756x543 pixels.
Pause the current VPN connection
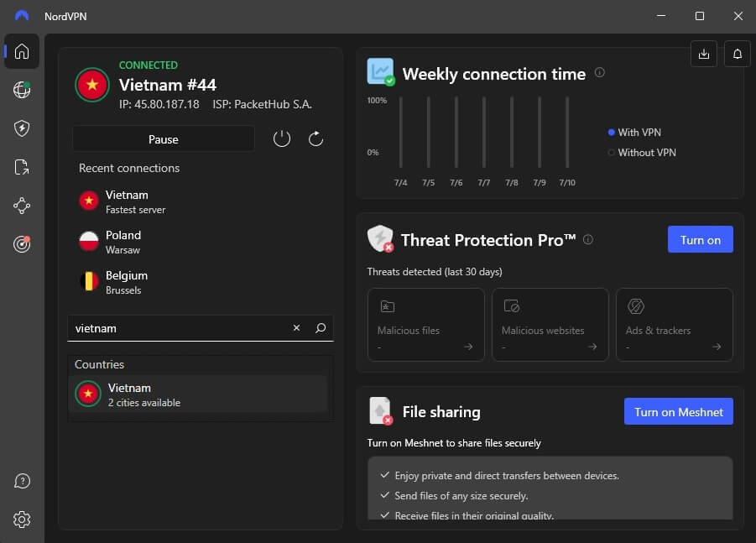click(163, 138)
